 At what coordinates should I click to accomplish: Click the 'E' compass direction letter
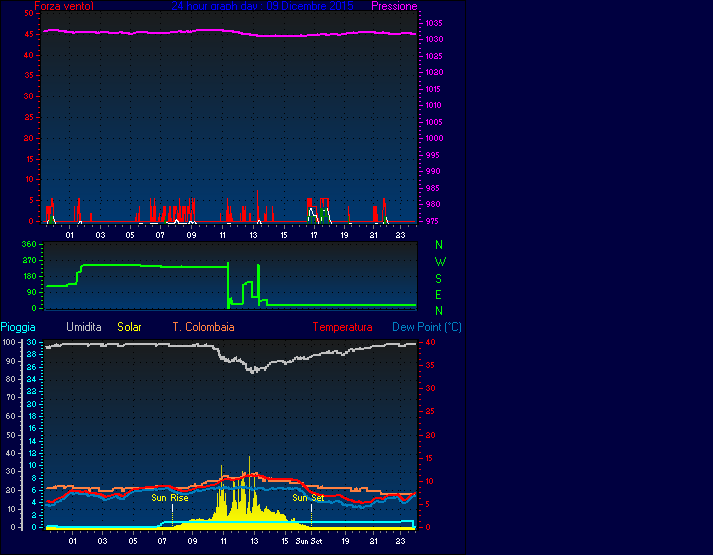[x=438, y=295]
